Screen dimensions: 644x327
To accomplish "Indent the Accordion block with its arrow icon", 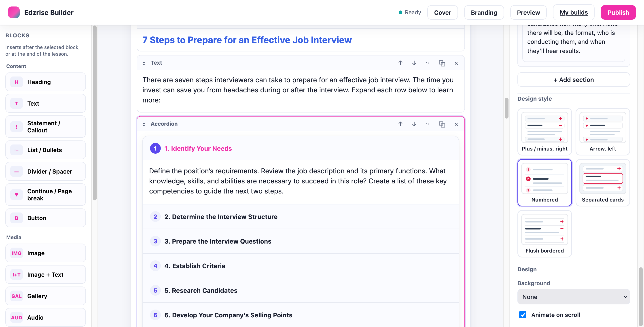I will (x=428, y=124).
